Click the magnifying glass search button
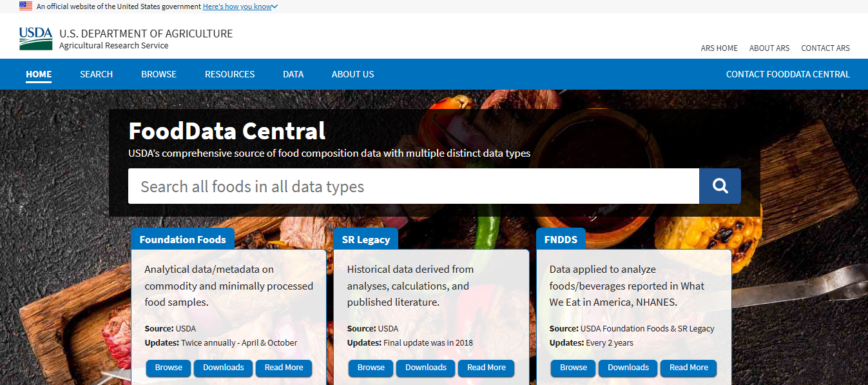 click(720, 186)
